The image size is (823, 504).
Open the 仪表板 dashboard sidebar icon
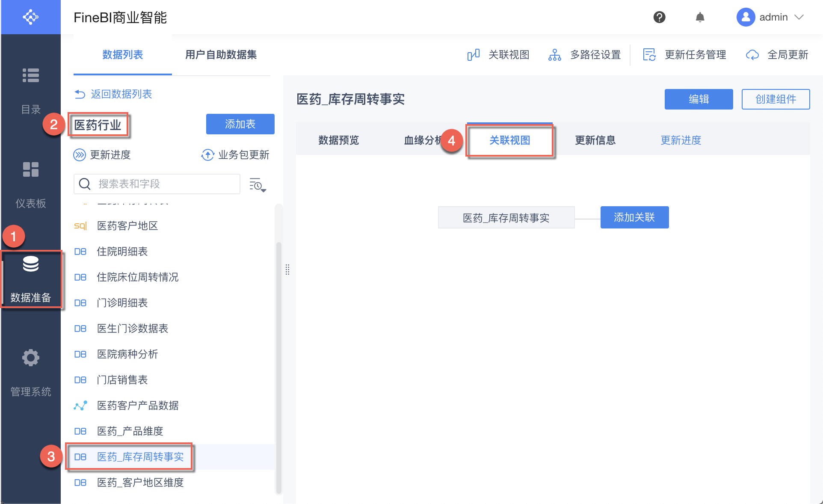tap(31, 170)
